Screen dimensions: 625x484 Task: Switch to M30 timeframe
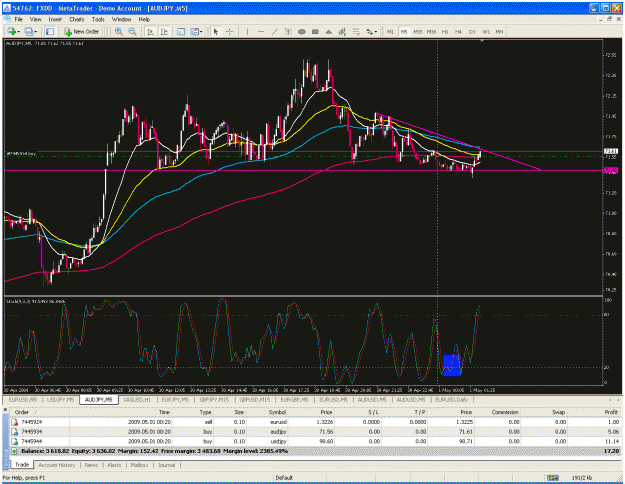click(431, 31)
